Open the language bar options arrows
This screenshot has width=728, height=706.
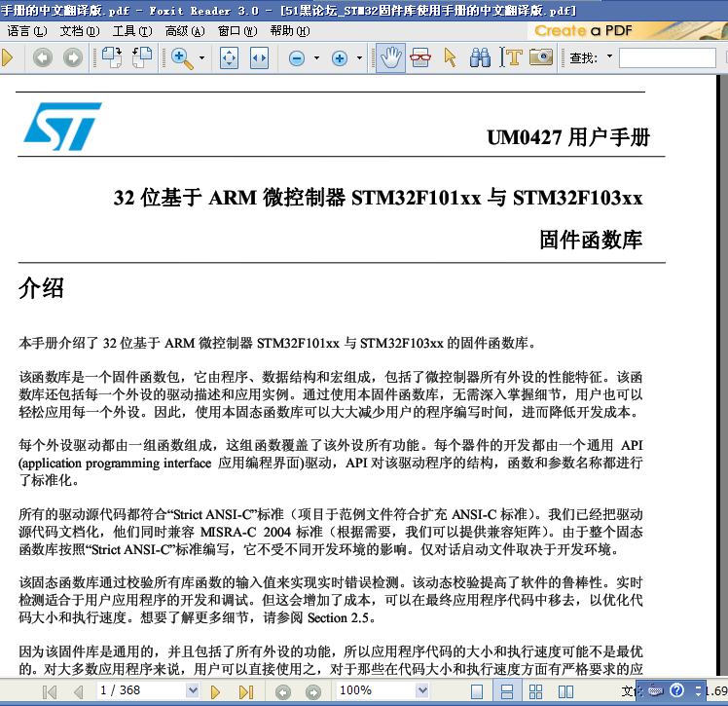click(698, 690)
